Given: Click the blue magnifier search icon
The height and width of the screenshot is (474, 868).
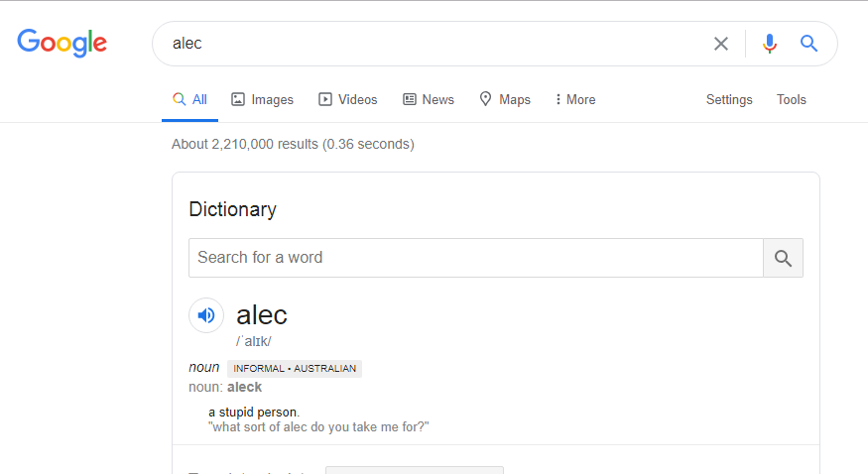Looking at the screenshot, I should [x=808, y=44].
